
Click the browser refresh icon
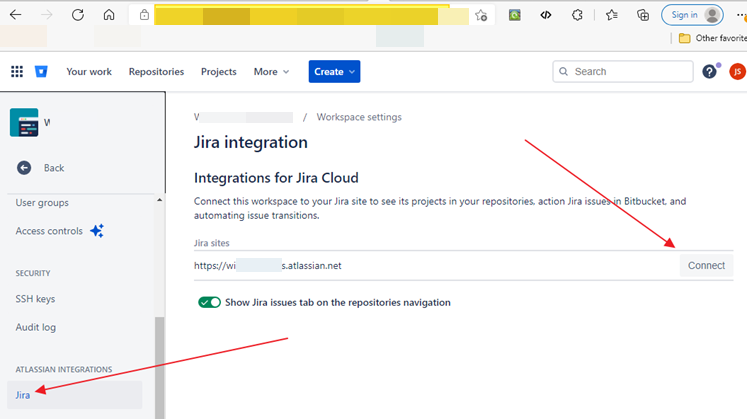78,15
